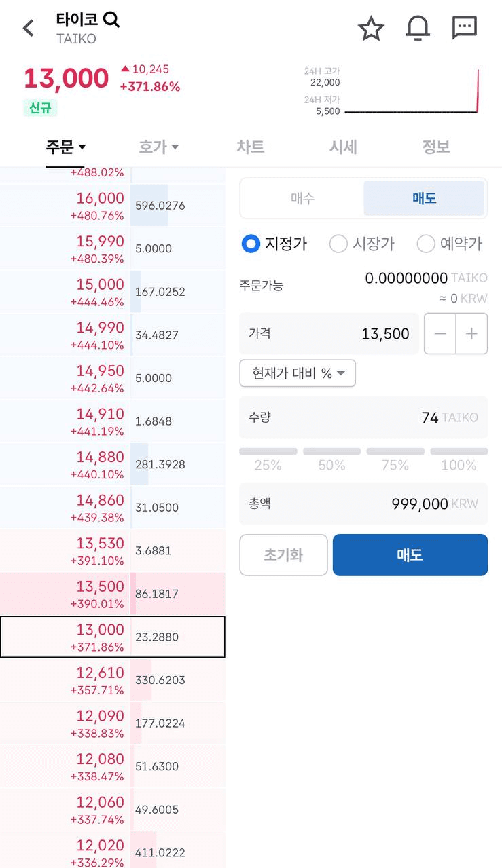
Task: Switch to the 차트 tab
Action: 250,147
